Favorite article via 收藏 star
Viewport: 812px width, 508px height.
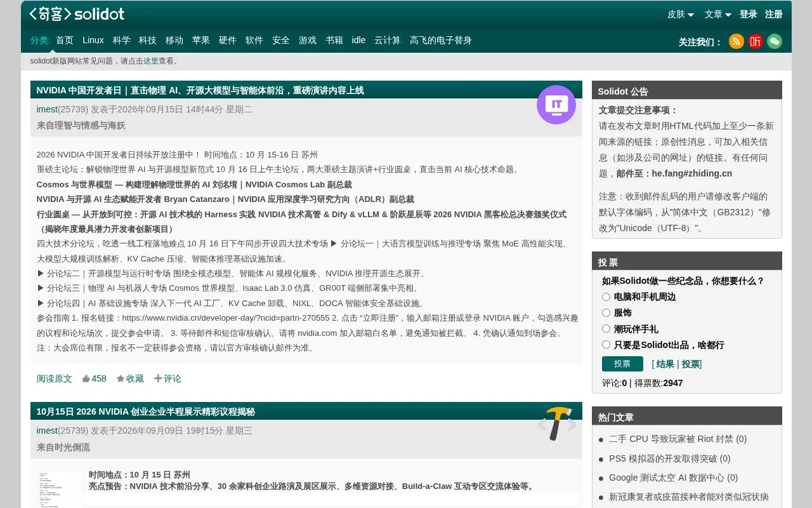pyautogui.click(x=130, y=378)
